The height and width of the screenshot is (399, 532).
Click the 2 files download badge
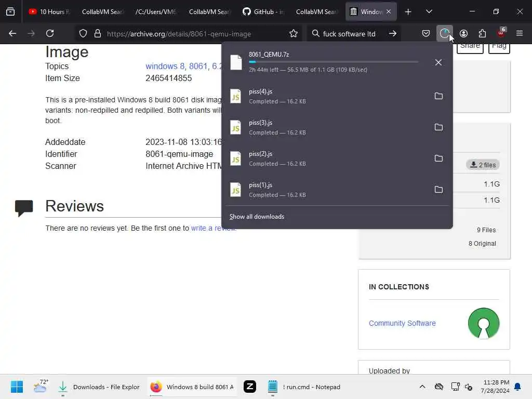[x=483, y=165]
